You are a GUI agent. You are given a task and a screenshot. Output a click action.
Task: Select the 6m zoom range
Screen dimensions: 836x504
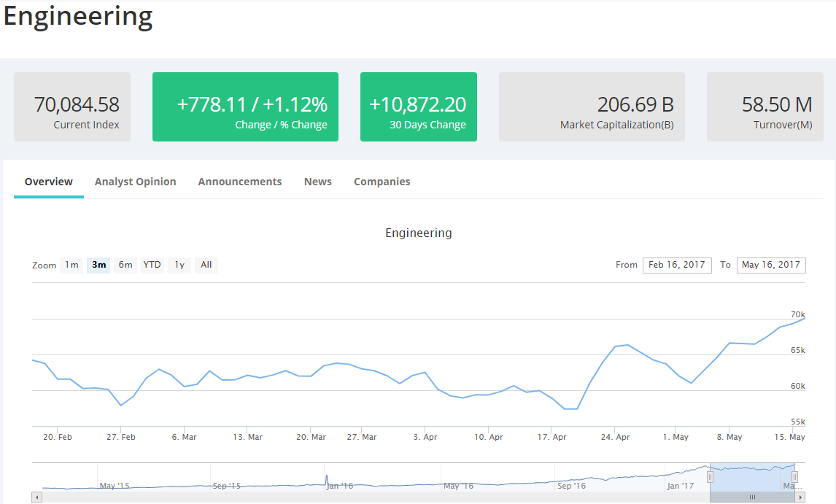click(125, 265)
